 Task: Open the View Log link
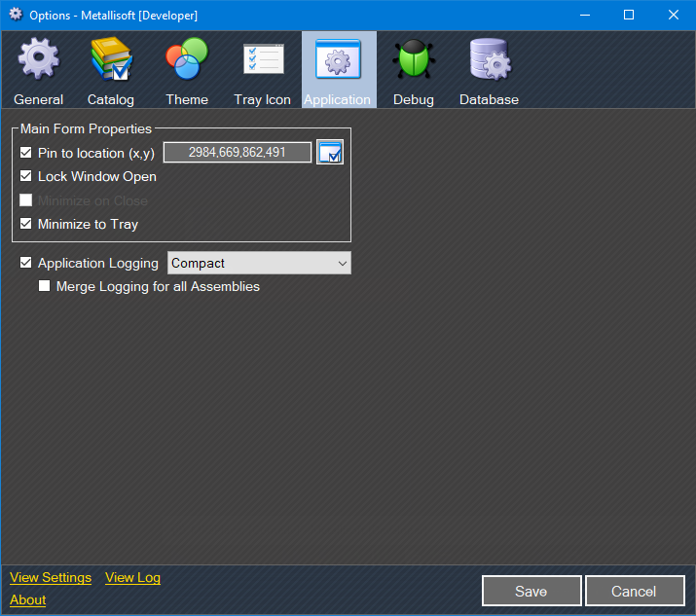point(132,577)
